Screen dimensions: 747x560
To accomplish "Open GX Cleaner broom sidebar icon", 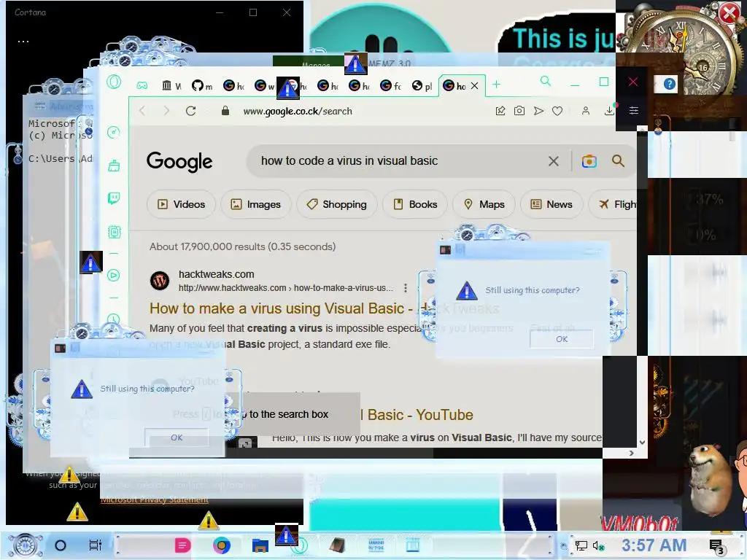I will [114, 166].
